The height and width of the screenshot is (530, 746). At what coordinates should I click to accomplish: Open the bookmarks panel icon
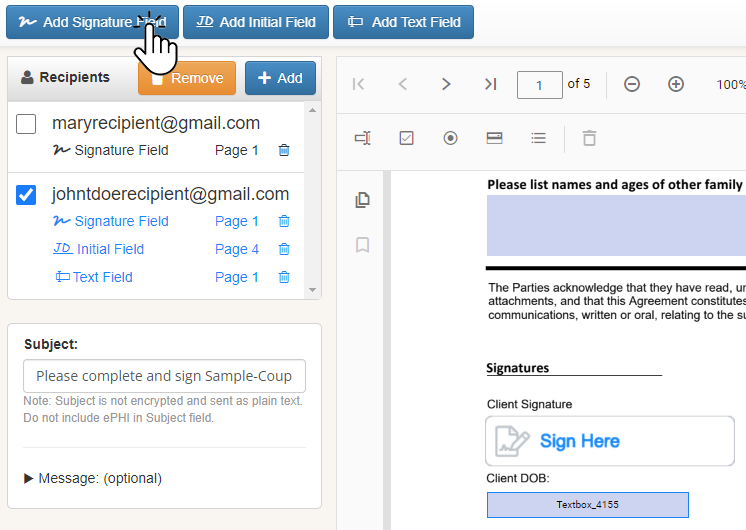[363, 245]
